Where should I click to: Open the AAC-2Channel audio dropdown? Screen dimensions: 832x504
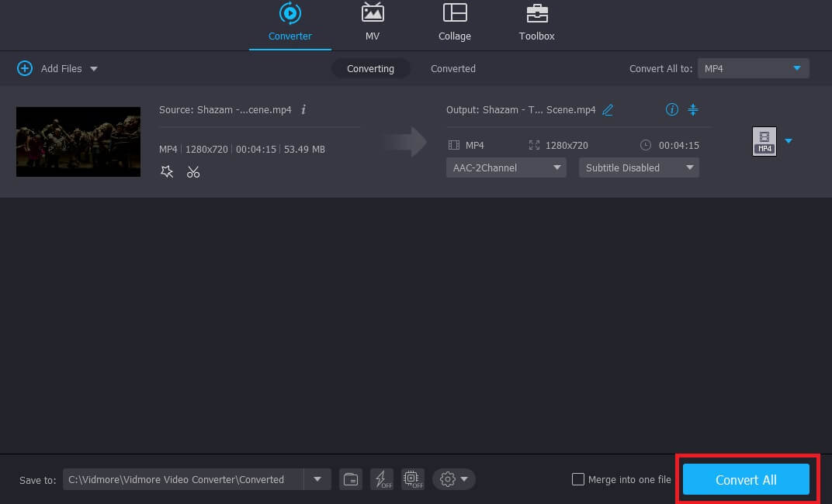[505, 167]
